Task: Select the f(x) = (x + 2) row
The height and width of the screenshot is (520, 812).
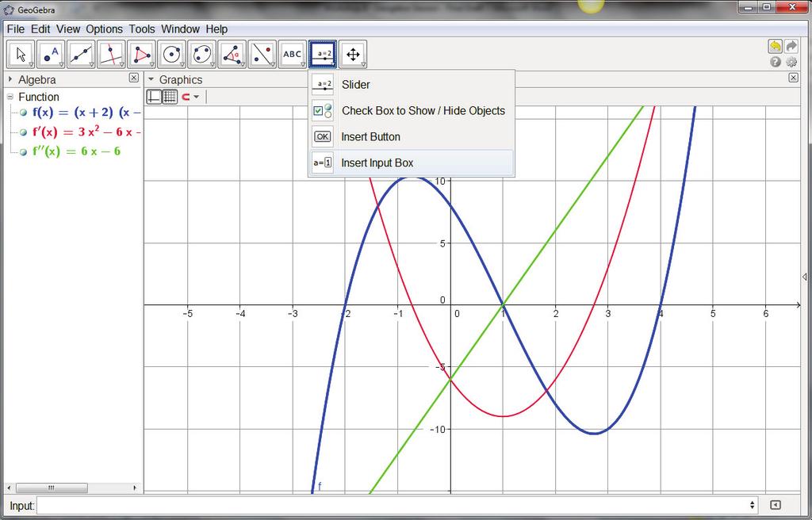Action: tap(86, 113)
